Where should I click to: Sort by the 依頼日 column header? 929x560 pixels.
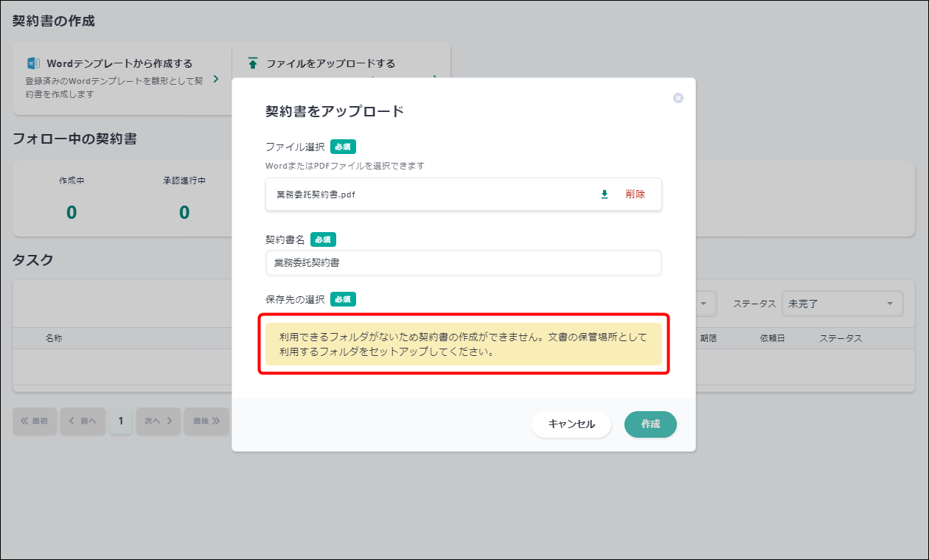coord(772,338)
